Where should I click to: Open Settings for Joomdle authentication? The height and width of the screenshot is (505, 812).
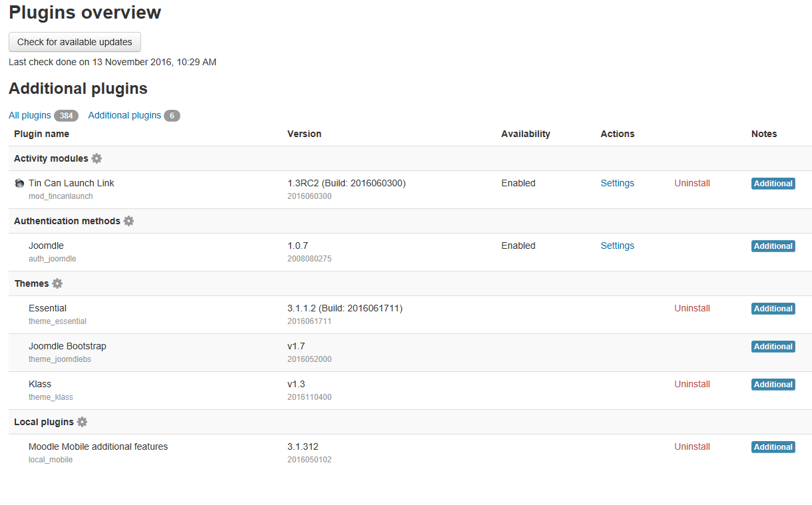tap(617, 246)
